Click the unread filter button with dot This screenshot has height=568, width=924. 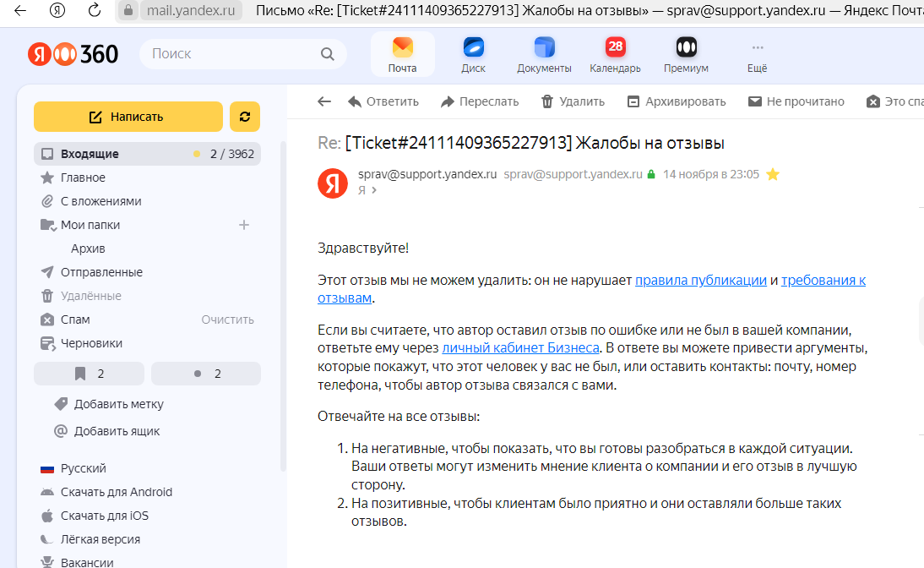tap(205, 374)
